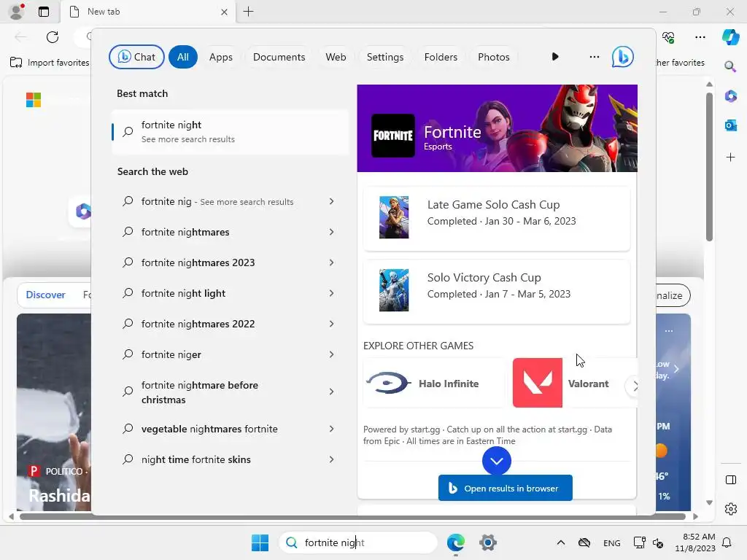This screenshot has height=560, width=747.
Task: Open sidebar settings gear icon
Action: pyautogui.click(x=730, y=509)
